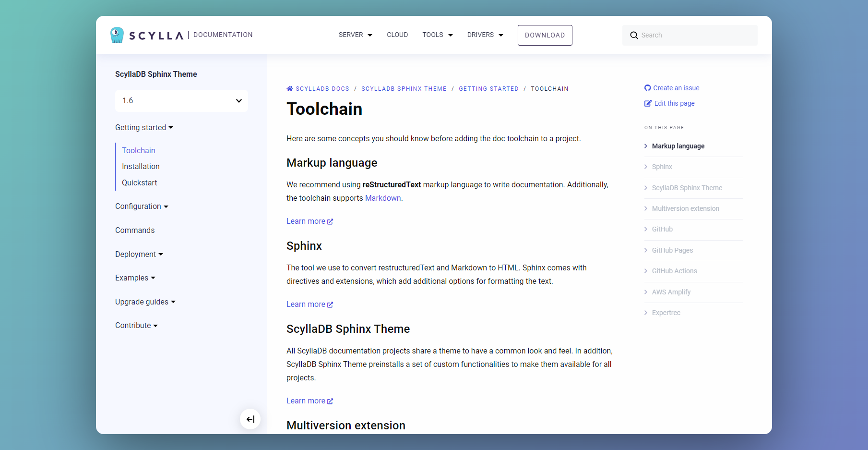868x450 pixels.
Task: Jump to Multiversion extension in outline
Action: point(685,208)
